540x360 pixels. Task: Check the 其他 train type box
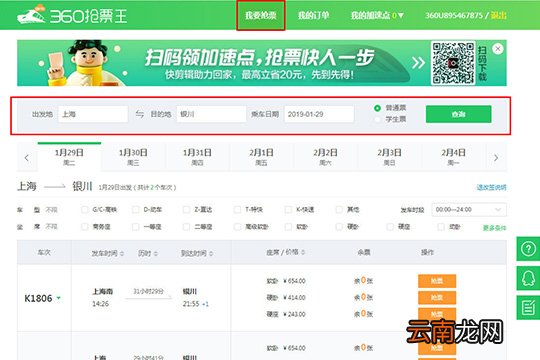339,209
